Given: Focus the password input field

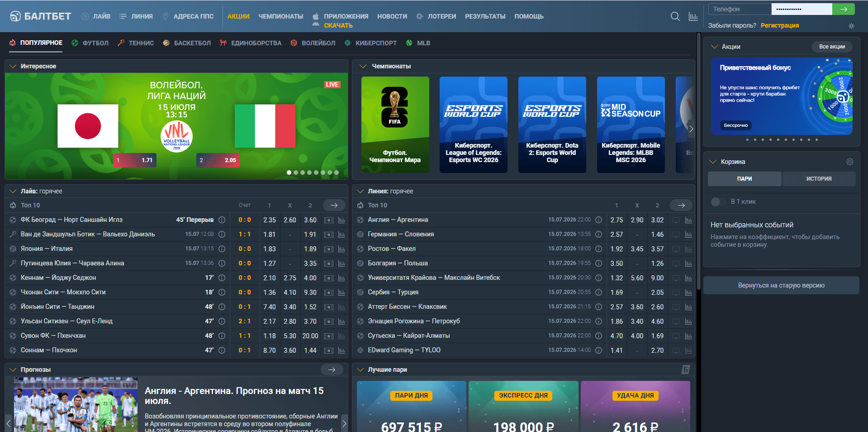Looking at the screenshot, I should 802,9.
